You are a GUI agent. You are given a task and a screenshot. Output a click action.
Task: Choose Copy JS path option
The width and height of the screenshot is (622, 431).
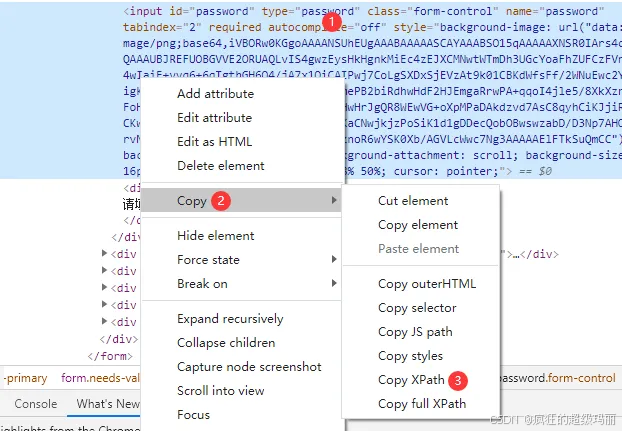pos(415,332)
